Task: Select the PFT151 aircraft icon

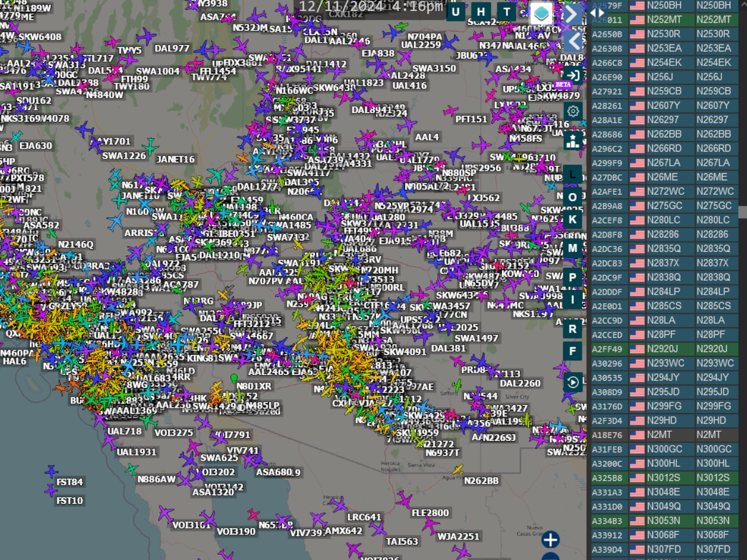Action: pyautogui.click(x=451, y=110)
